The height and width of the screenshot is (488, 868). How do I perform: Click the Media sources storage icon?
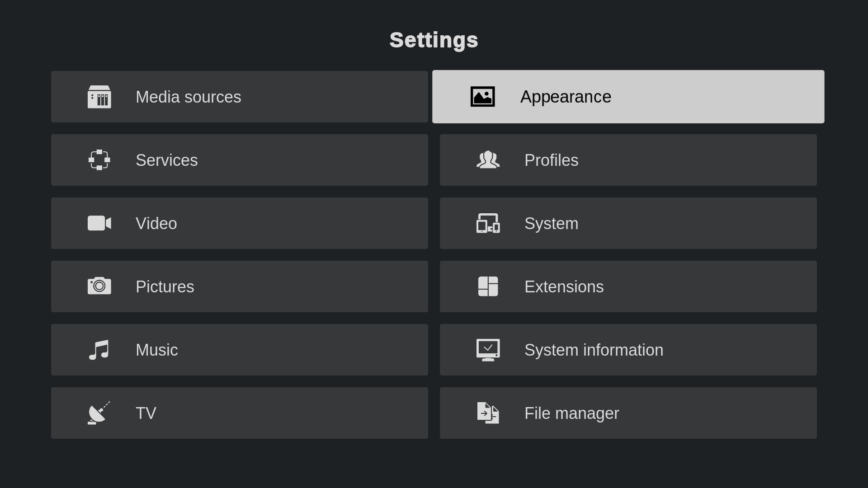tap(99, 97)
